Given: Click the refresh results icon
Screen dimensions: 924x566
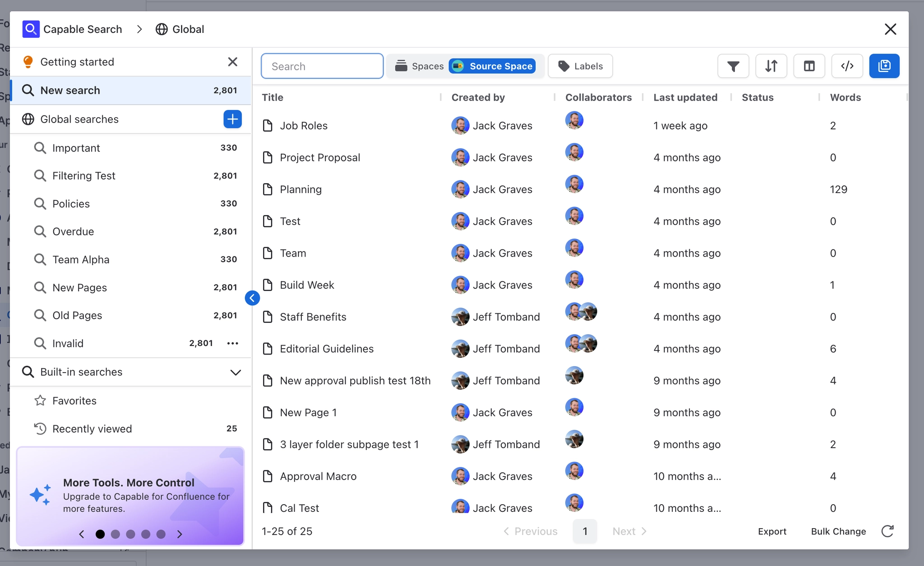Looking at the screenshot, I should pos(887,531).
